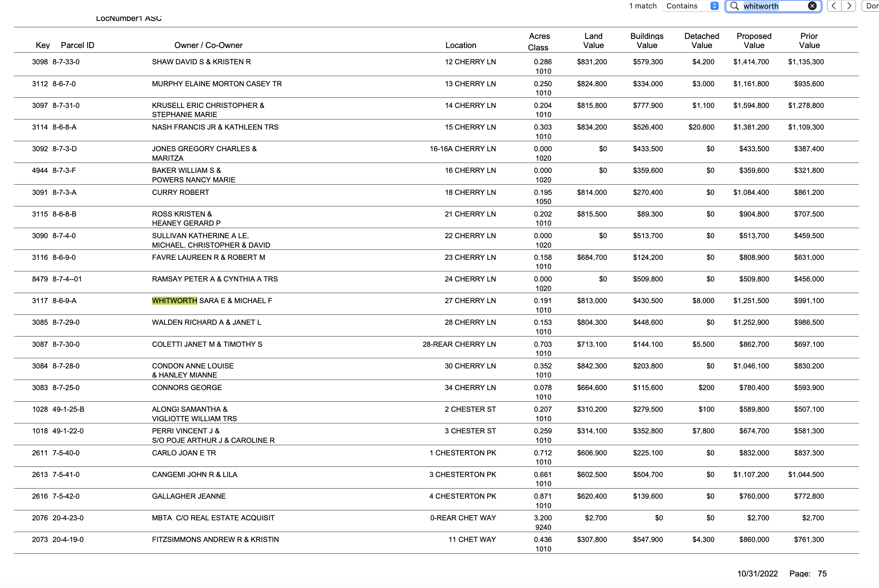Select location 16-16A CHERRY LN
879x588 pixels.
click(x=463, y=149)
